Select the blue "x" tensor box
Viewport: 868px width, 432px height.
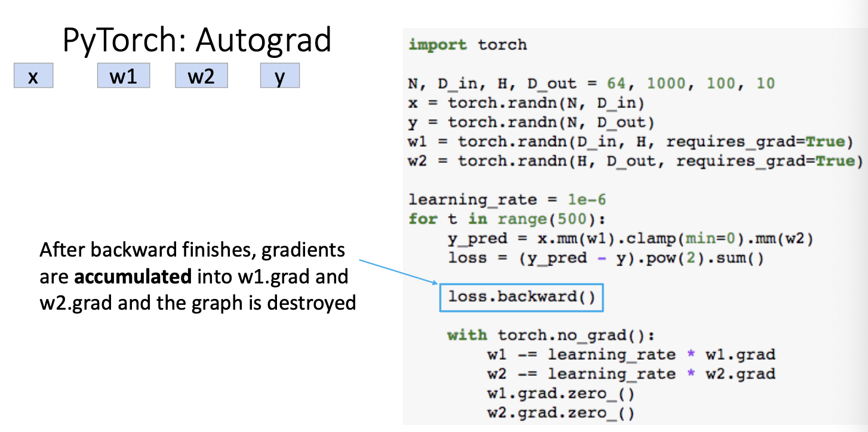(33, 76)
